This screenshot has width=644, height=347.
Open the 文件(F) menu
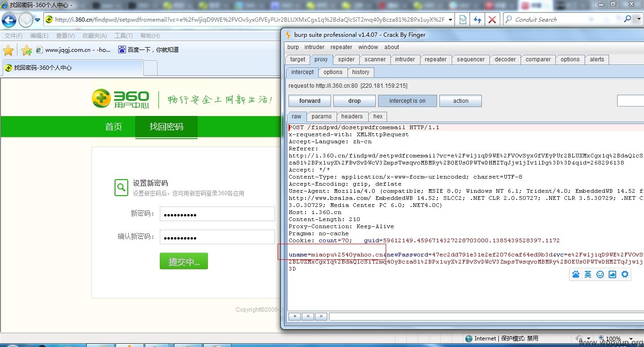[14, 36]
